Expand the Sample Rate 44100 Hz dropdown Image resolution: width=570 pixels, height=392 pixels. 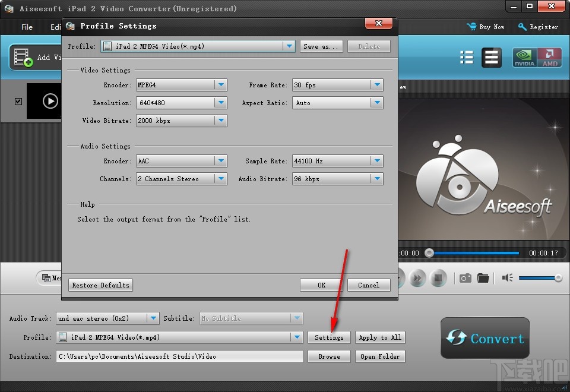377,161
